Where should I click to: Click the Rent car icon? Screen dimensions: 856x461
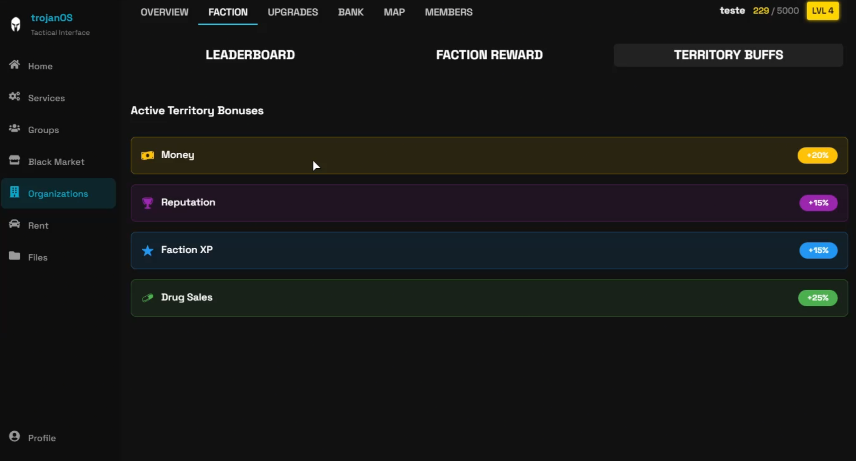pyautogui.click(x=15, y=225)
